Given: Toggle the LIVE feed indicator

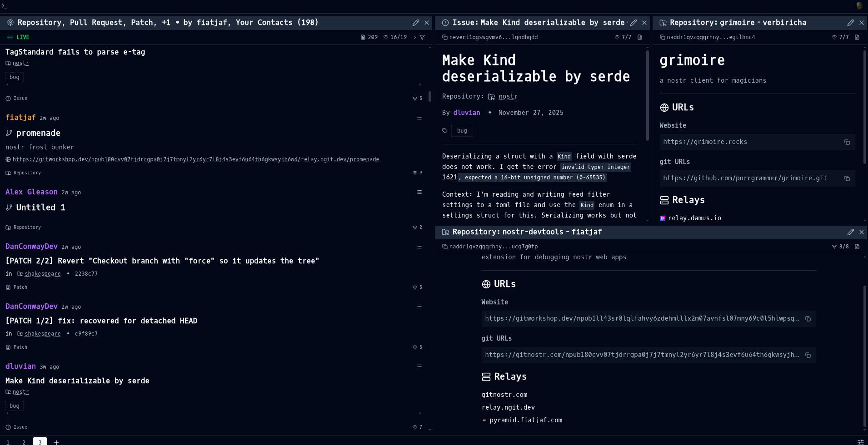Looking at the screenshot, I should tap(18, 37).
